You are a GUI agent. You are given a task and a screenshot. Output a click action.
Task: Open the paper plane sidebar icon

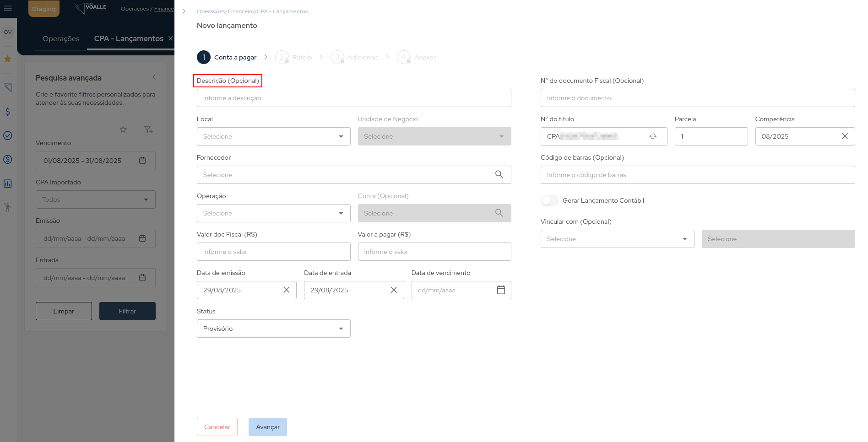tap(8, 87)
